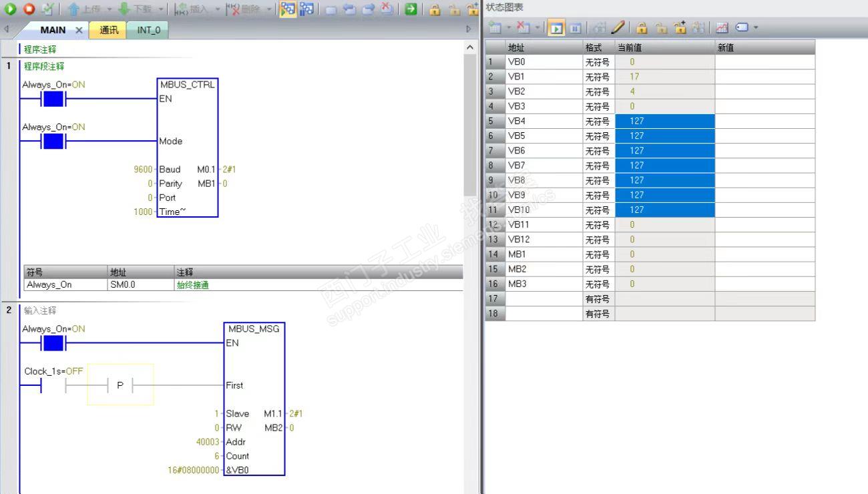Click the single read icon in chart toolbar
The image size is (868, 494).
pos(600,27)
